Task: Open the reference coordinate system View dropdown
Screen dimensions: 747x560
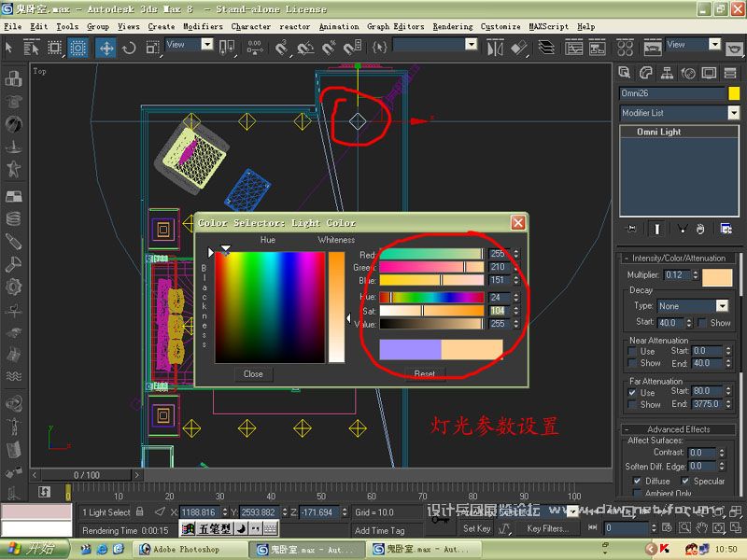Action: pyautogui.click(x=206, y=45)
